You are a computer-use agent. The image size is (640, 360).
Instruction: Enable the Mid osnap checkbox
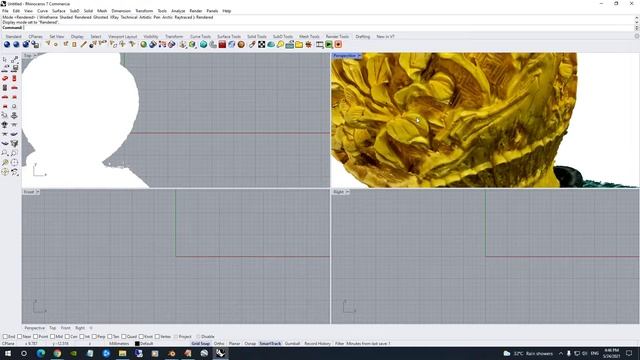pyautogui.click(x=52, y=337)
